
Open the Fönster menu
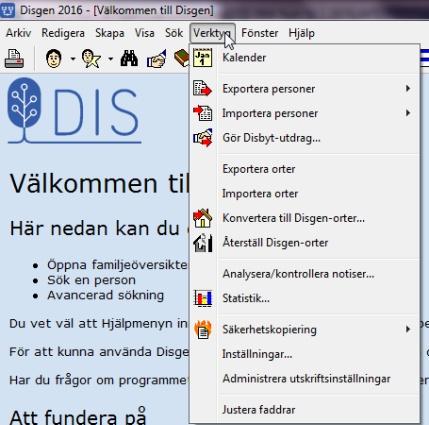(260, 33)
